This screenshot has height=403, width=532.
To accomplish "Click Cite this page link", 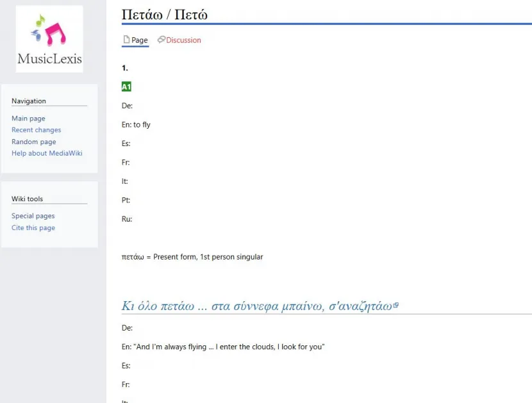I will [x=33, y=227].
